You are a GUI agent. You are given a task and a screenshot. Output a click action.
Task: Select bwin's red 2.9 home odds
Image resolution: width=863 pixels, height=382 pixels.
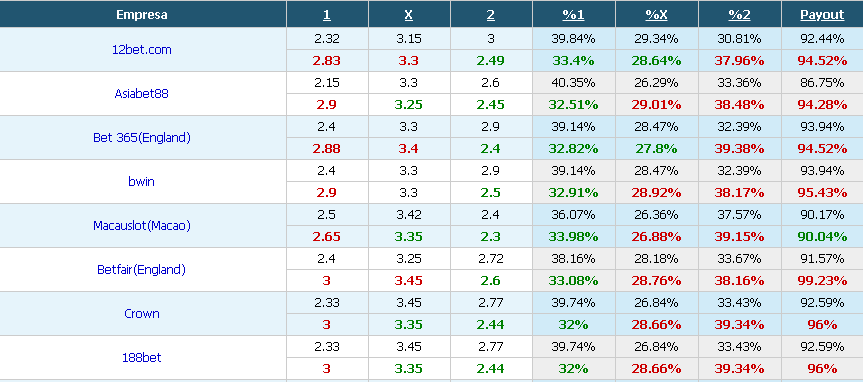(x=327, y=193)
